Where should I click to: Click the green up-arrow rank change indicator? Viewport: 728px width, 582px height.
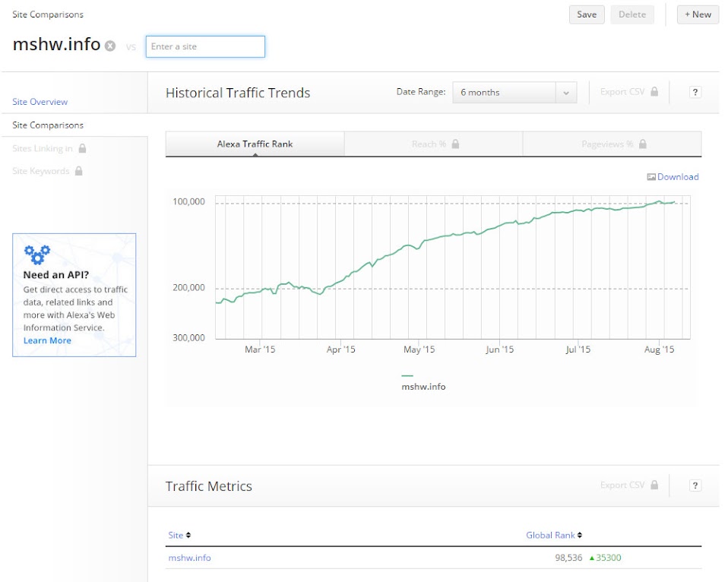(592, 558)
